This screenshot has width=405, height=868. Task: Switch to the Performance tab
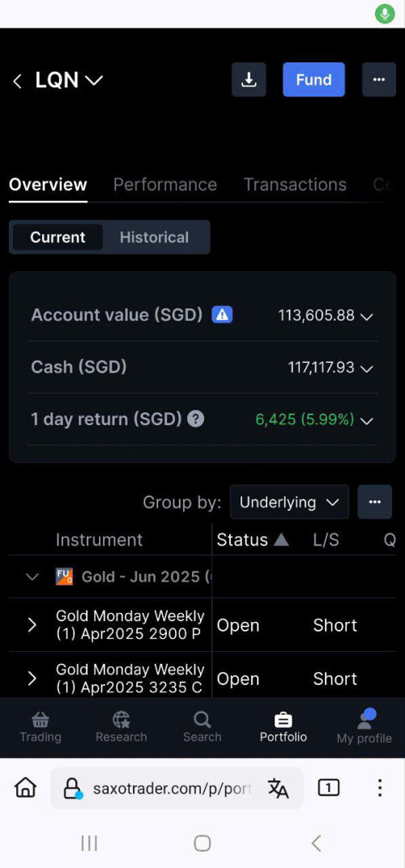(165, 185)
